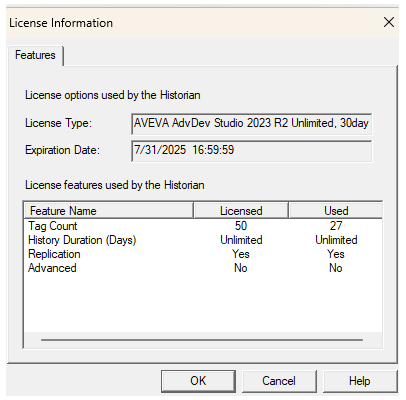Sort by the Feature Name column header
Viewport: 406px width, 400px height.
[109, 211]
